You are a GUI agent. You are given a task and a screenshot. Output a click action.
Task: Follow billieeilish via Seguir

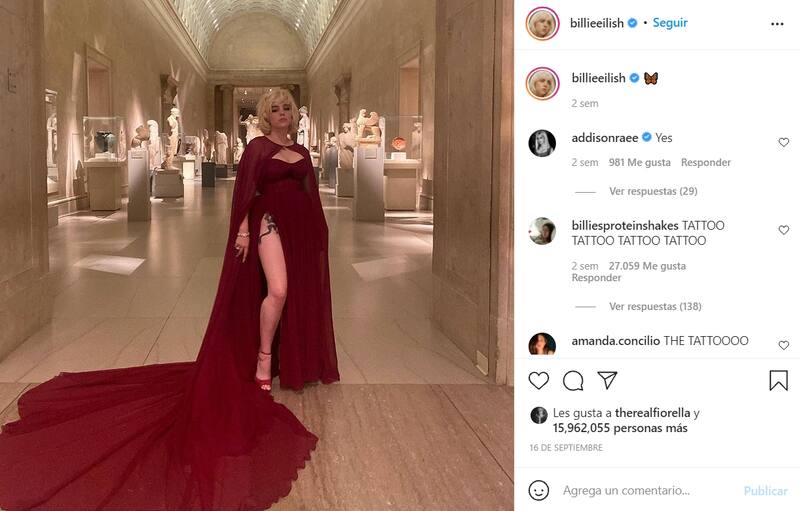tap(670, 23)
